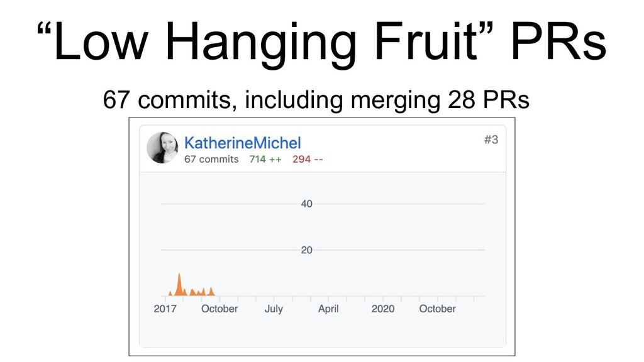644x362 pixels.
Task: Open the KatherineMichel username link
Action: point(242,143)
